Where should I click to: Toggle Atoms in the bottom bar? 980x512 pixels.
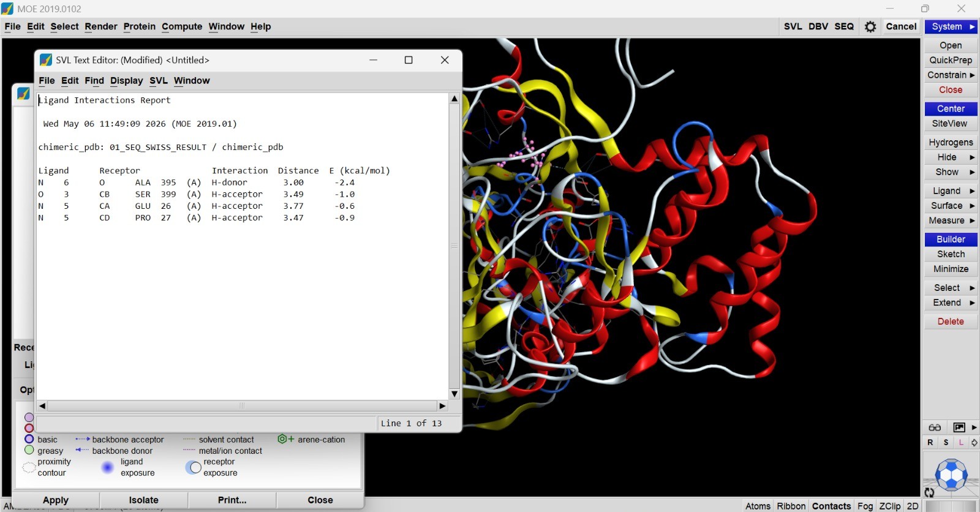(x=758, y=506)
